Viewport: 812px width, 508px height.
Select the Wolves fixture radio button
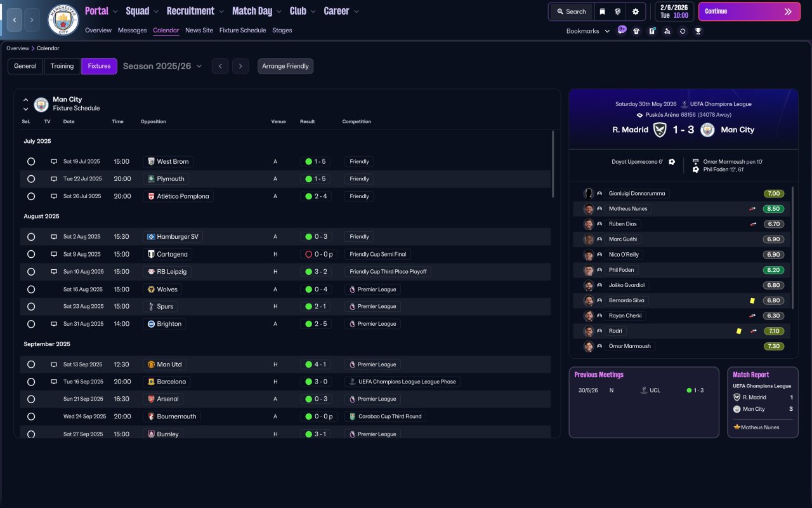31,289
